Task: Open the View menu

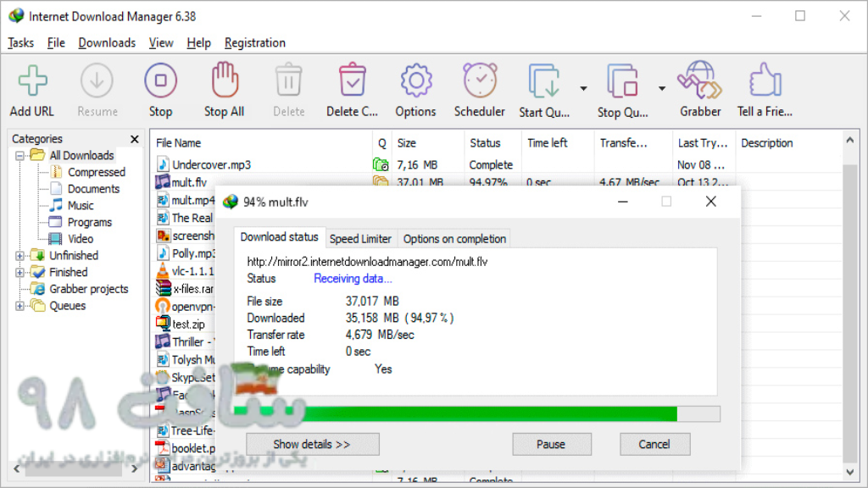Action: 161,42
